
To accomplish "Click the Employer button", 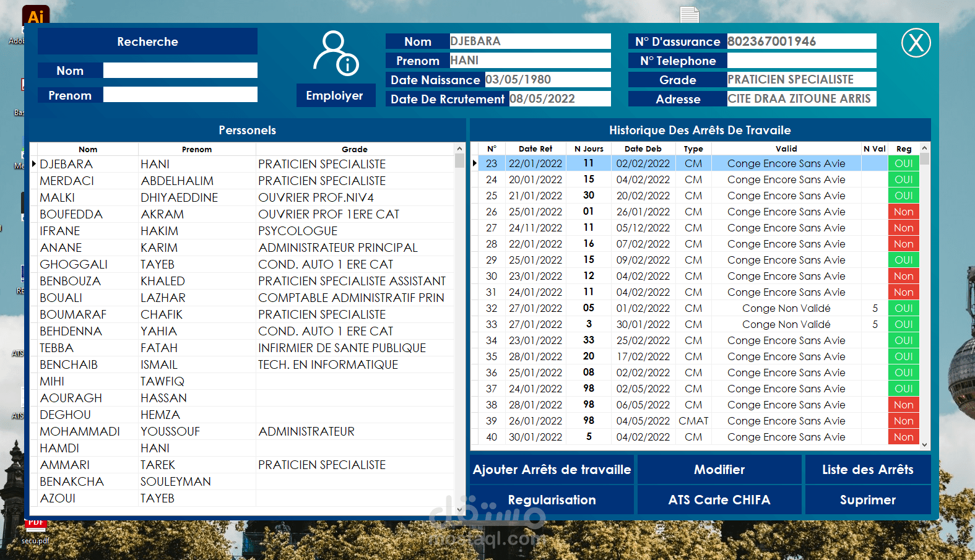I will click(335, 95).
